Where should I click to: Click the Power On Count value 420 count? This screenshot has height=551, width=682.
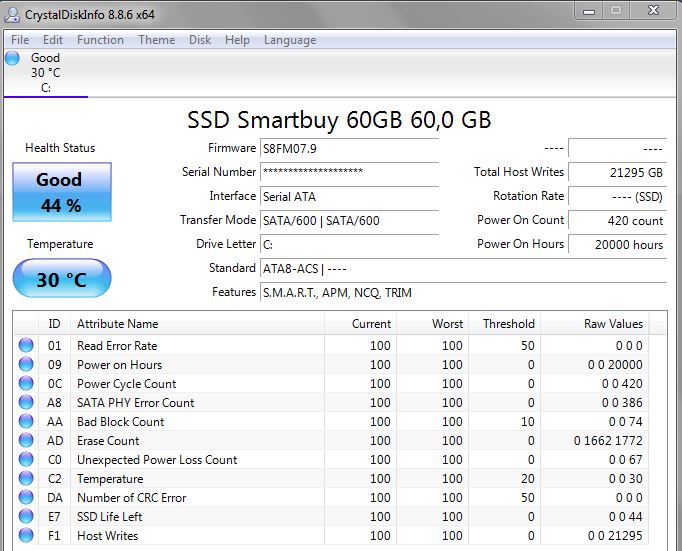click(617, 220)
